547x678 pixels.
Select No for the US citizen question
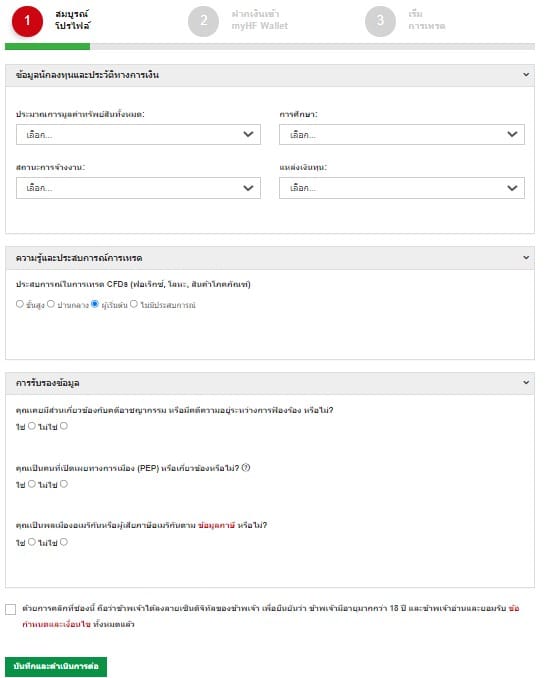coord(64,542)
